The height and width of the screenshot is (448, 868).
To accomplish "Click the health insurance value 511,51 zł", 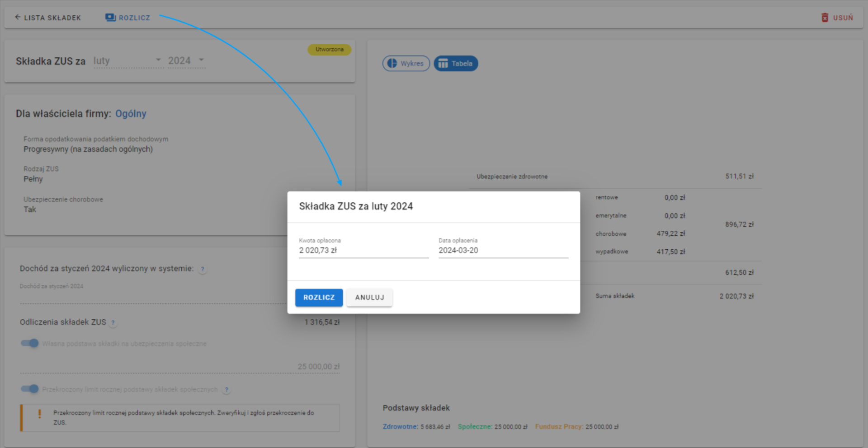I will pyautogui.click(x=740, y=177).
